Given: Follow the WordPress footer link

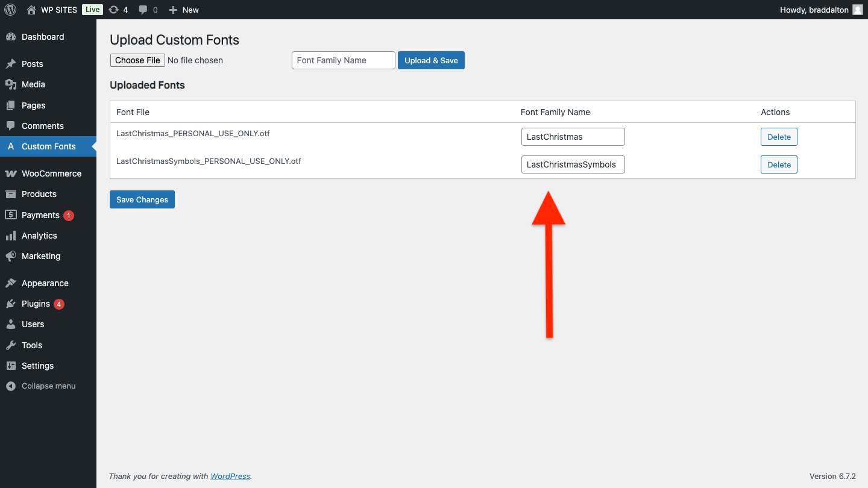Looking at the screenshot, I should tap(230, 476).
